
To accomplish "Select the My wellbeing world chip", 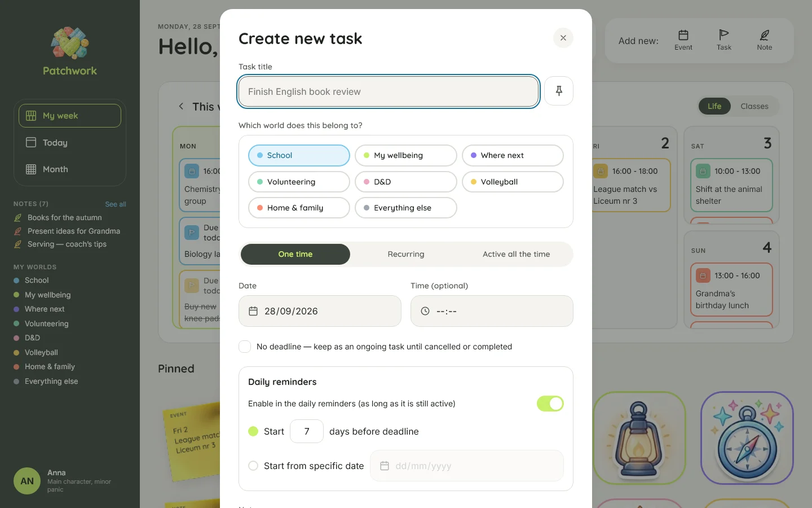I will pyautogui.click(x=406, y=155).
